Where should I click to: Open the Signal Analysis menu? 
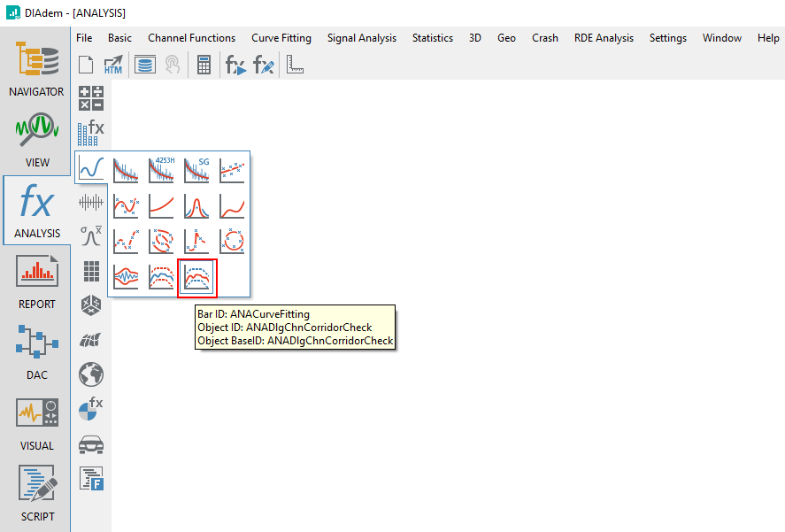click(x=361, y=38)
